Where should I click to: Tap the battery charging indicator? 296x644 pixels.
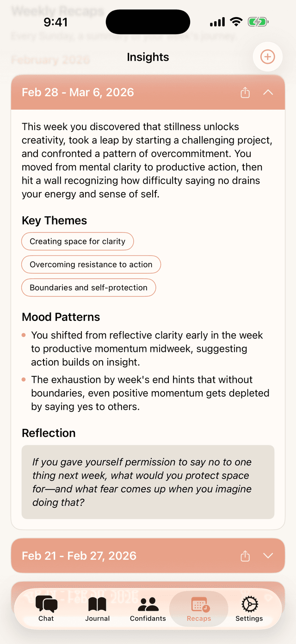pos(258,21)
